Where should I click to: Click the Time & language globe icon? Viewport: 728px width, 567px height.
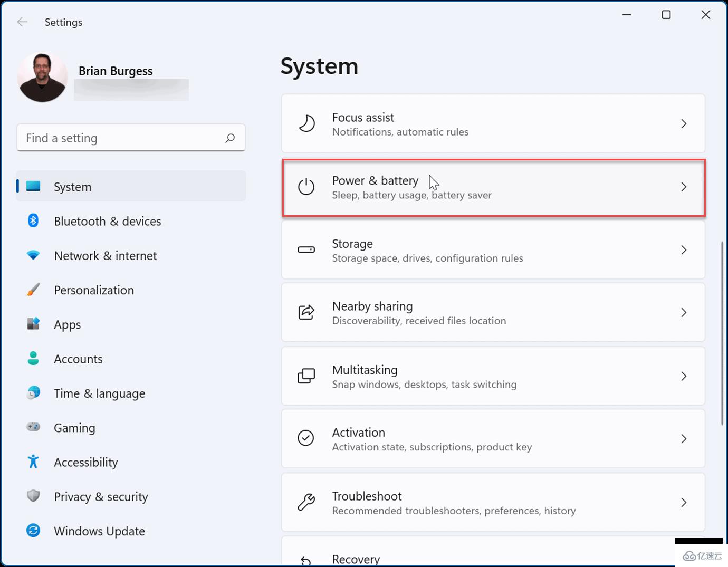[33, 393]
